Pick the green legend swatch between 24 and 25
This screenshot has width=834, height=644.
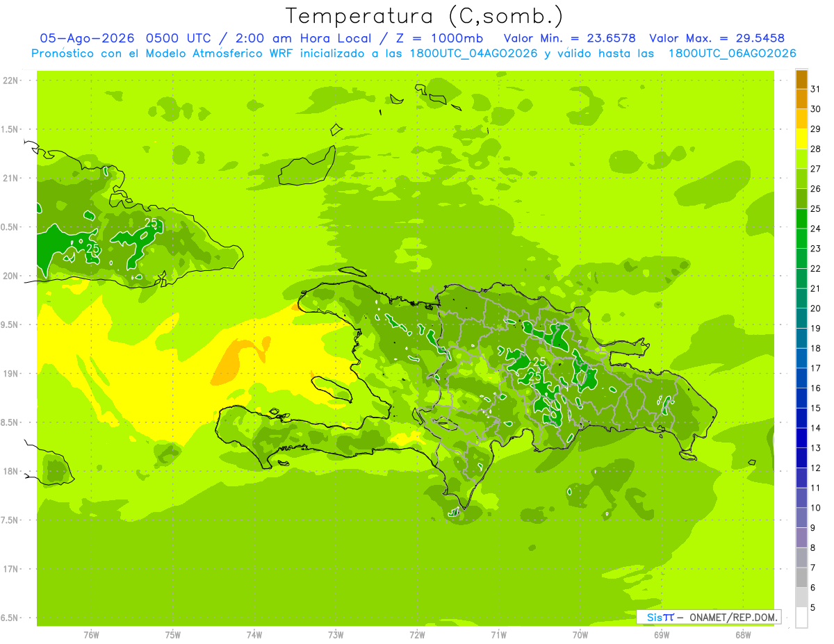[801, 219]
